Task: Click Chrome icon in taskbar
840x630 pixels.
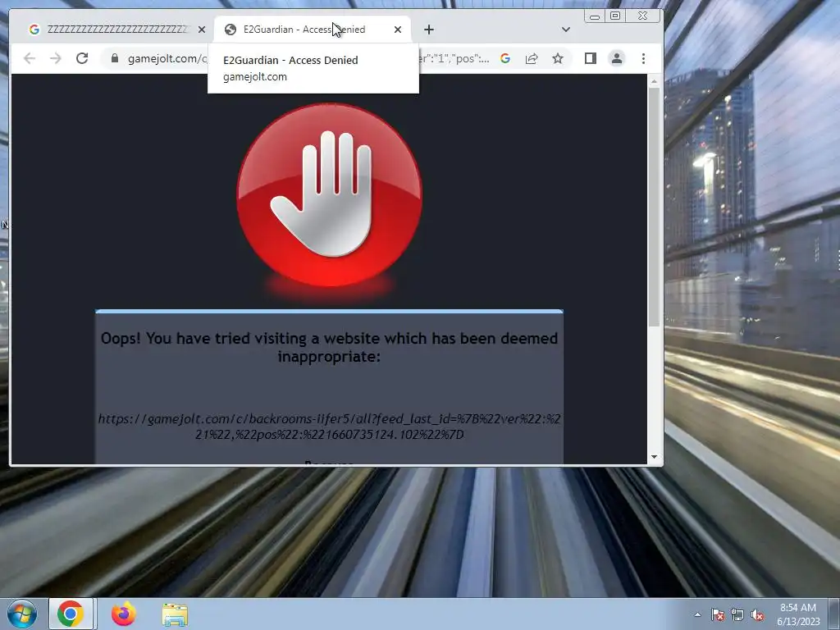Action: [x=71, y=614]
